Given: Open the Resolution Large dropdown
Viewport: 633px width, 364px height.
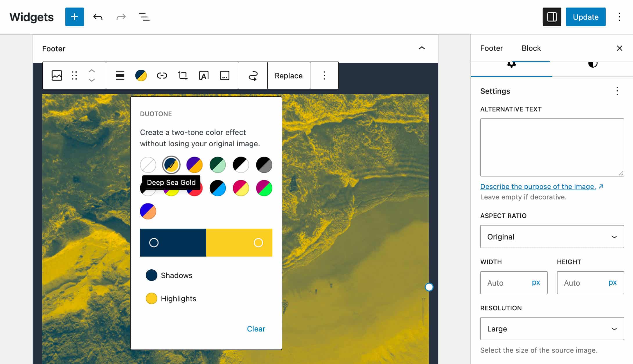Looking at the screenshot, I should click(552, 329).
